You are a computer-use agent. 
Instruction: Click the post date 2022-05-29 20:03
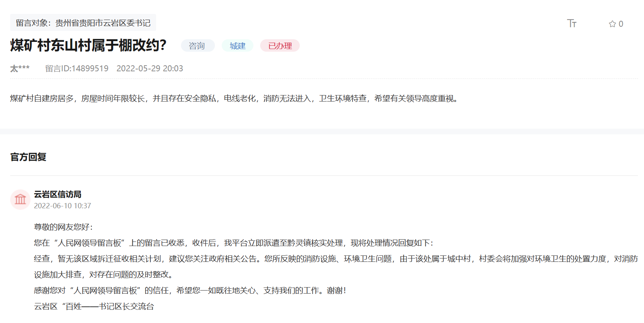150,68
